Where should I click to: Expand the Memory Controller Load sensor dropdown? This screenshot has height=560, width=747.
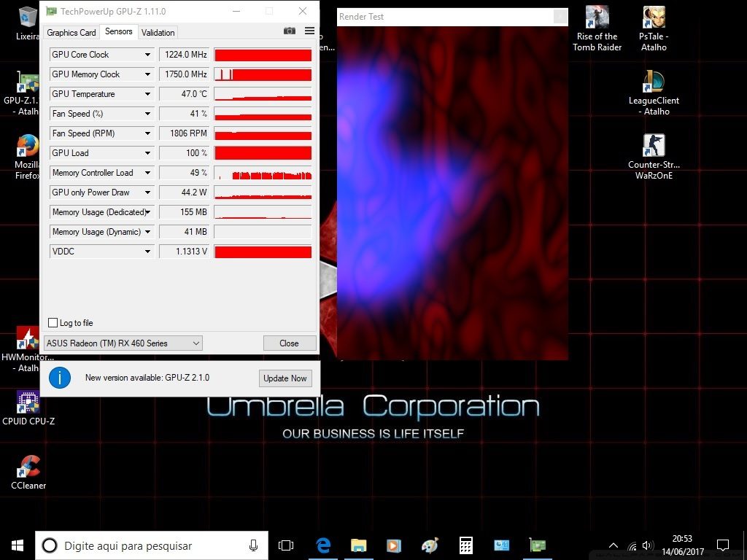click(x=147, y=173)
